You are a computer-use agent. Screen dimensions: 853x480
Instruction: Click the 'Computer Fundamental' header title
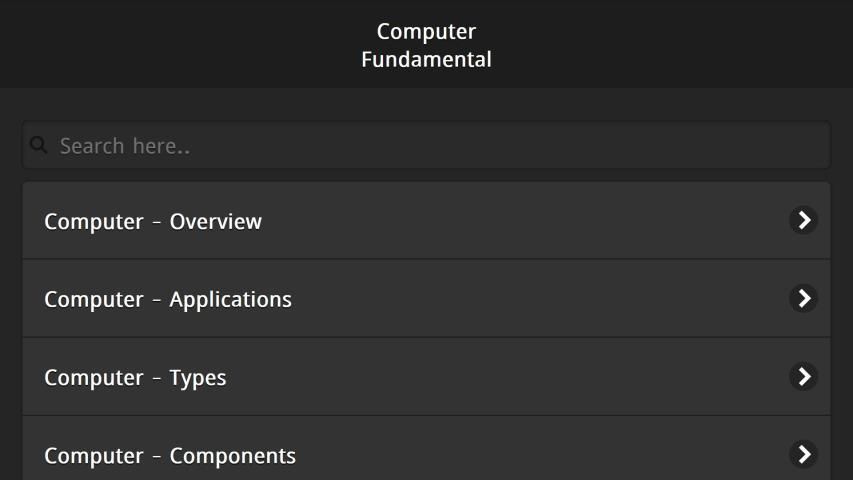pyautogui.click(x=426, y=45)
